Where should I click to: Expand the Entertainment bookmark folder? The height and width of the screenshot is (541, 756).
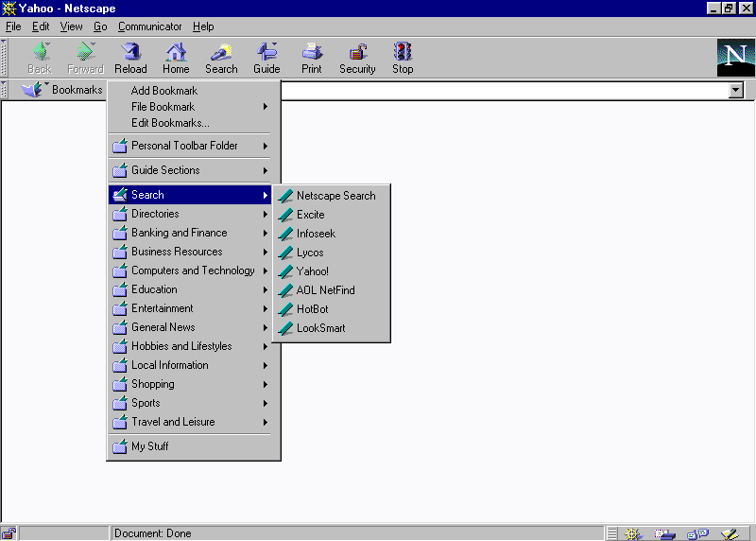pyautogui.click(x=190, y=308)
